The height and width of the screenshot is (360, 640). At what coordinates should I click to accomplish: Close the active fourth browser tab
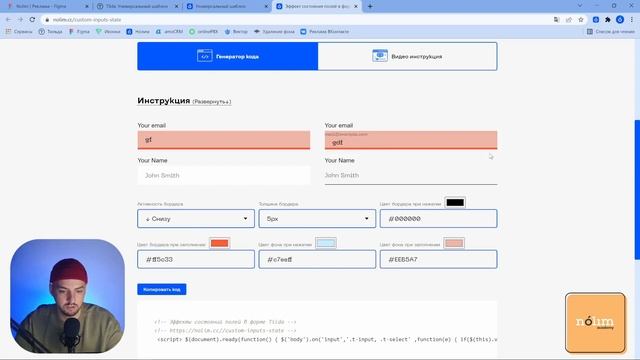tap(356, 7)
